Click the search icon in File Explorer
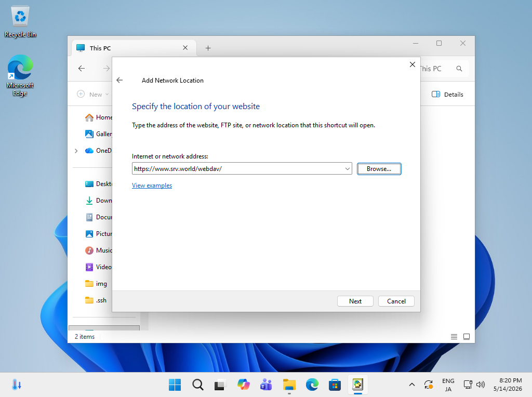This screenshot has width=532, height=397. tap(459, 69)
